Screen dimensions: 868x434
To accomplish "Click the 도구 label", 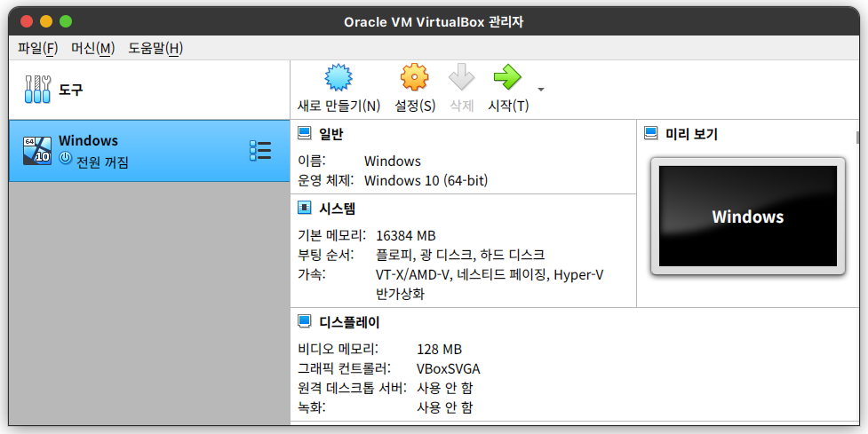I will (71, 90).
